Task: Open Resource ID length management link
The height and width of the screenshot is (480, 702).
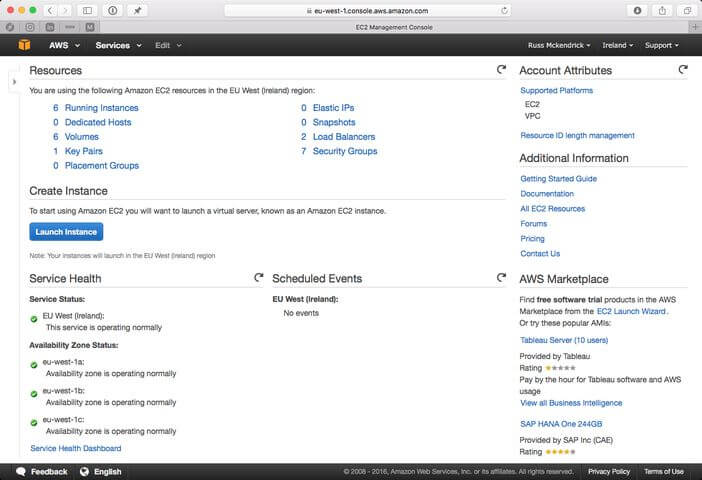Action: [577, 135]
